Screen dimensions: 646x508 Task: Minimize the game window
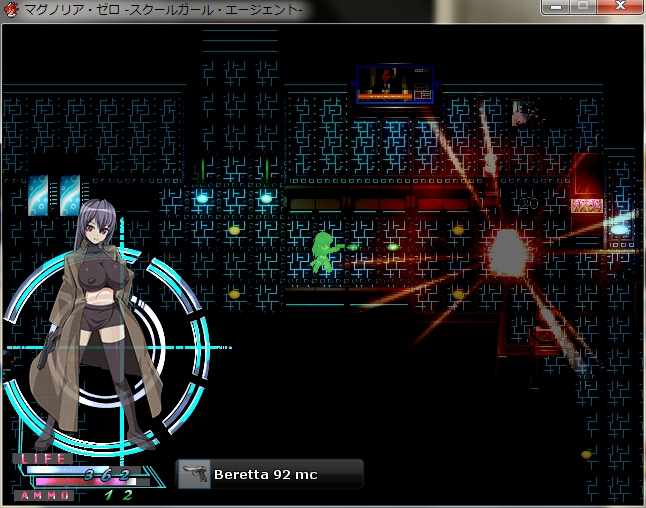[554, 7]
